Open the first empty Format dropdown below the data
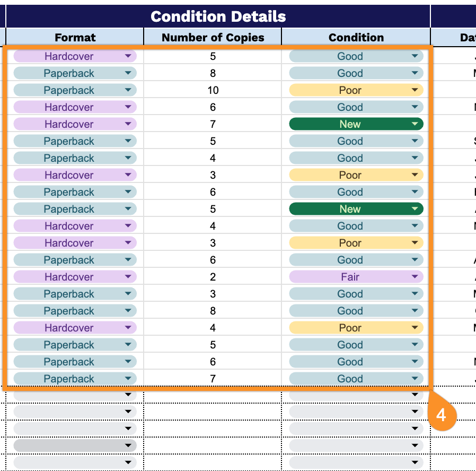This screenshot has height=471, width=476. pos(128,395)
